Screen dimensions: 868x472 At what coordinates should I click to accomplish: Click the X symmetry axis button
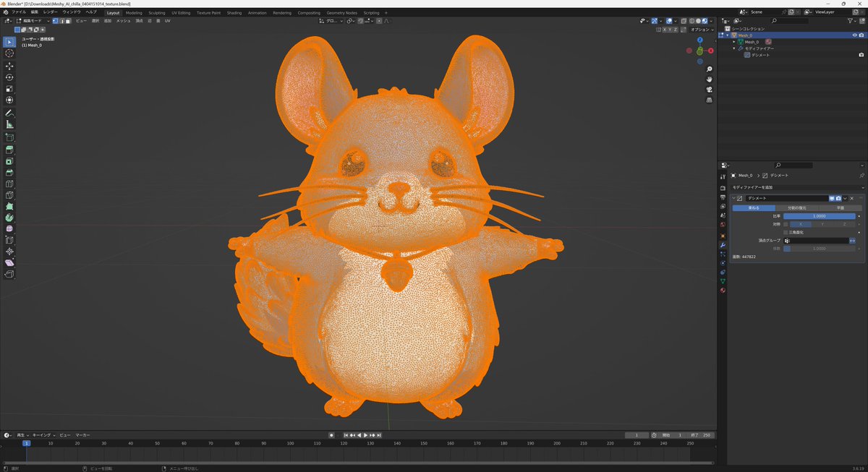point(800,224)
